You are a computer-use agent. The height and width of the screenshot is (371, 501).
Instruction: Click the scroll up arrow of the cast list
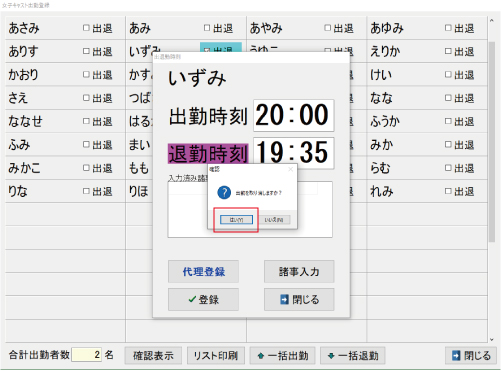(492, 21)
